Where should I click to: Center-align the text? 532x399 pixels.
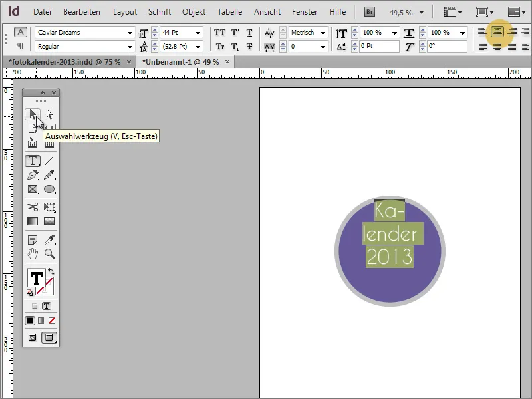pyautogui.click(x=497, y=32)
